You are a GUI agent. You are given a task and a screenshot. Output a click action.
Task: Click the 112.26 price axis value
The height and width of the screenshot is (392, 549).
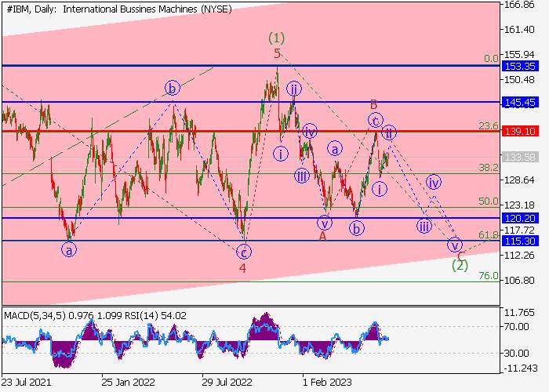519,255
